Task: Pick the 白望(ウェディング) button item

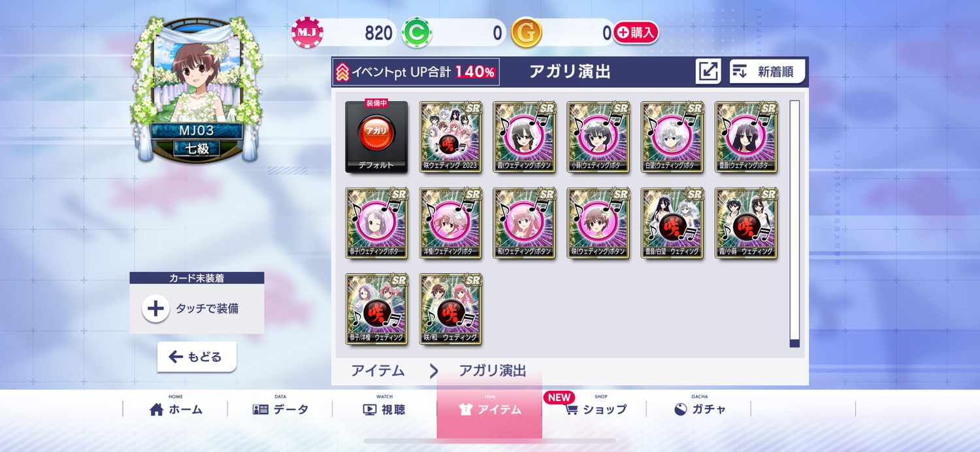Action: point(672,137)
